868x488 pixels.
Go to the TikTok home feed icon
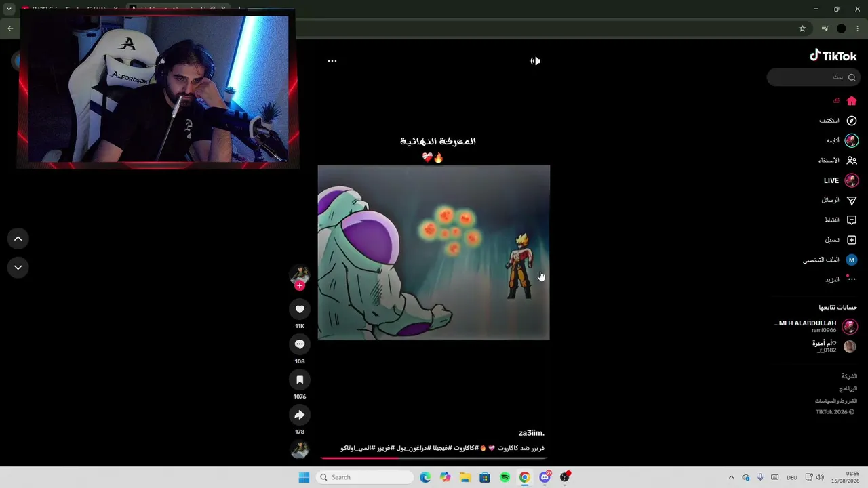click(852, 101)
